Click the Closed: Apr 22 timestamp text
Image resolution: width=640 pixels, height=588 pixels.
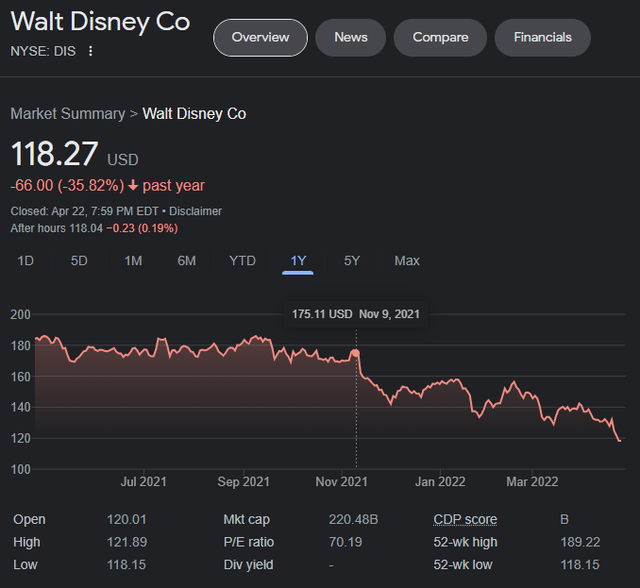coord(84,211)
